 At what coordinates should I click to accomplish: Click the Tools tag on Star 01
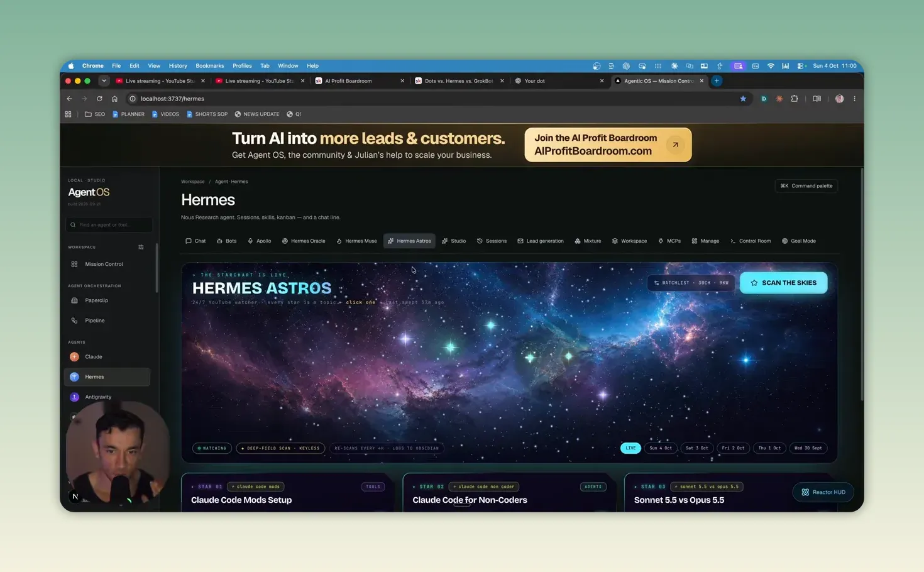click(373, 487)
